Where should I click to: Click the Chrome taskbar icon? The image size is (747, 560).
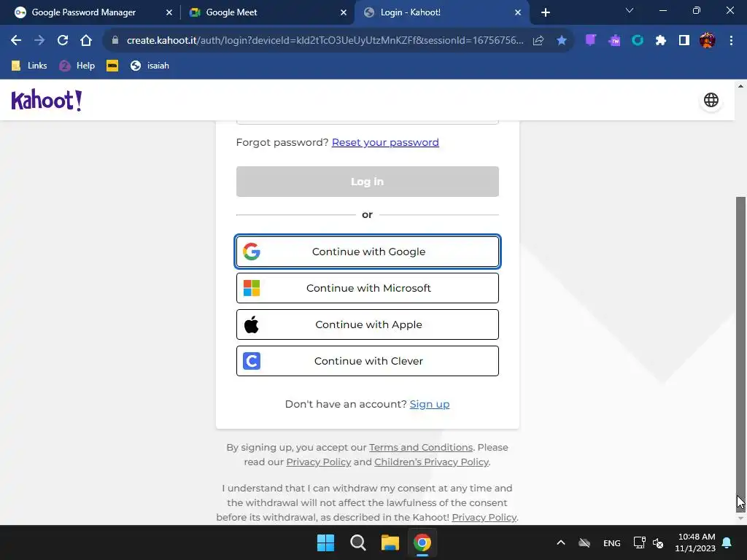click(x=422, y=542)
